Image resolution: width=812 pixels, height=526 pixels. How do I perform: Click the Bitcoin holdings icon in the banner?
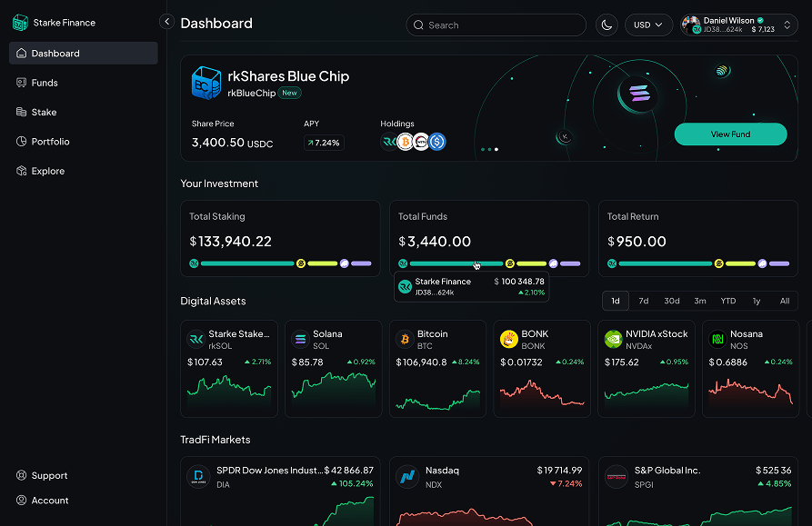tap(405, 142)
